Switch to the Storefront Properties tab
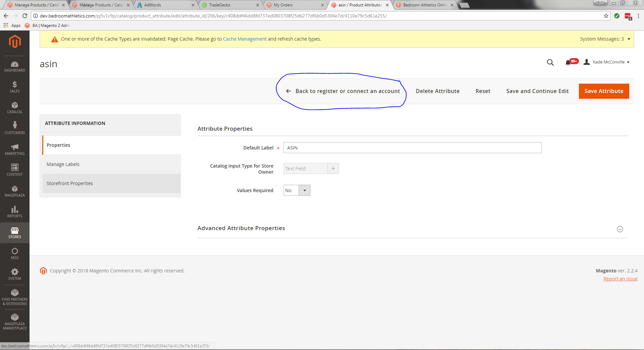This screenshot has width=644, height=350. click(70, 183)
